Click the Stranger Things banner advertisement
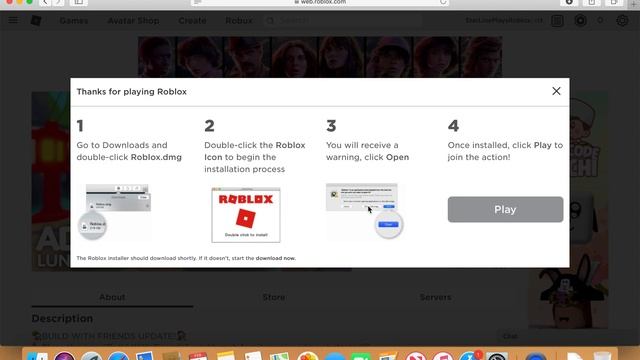Image resolution: width=640 pixels, height=360 pixels. tap(320, 57)
